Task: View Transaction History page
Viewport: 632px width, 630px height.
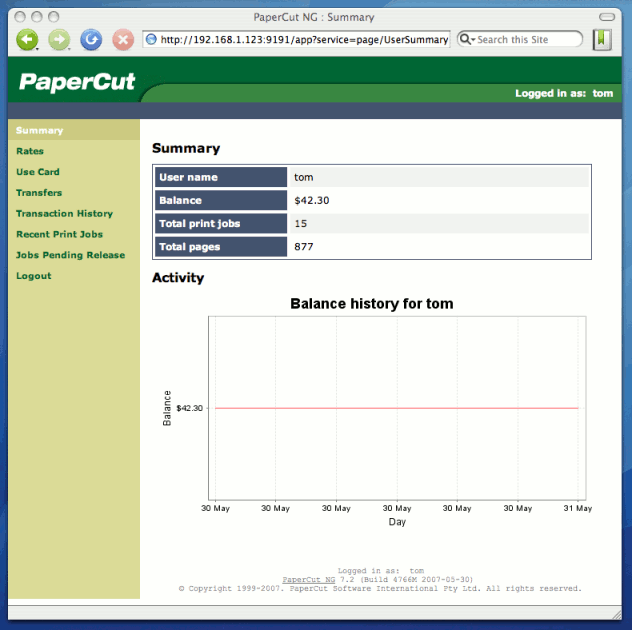Action: point(64,213)
